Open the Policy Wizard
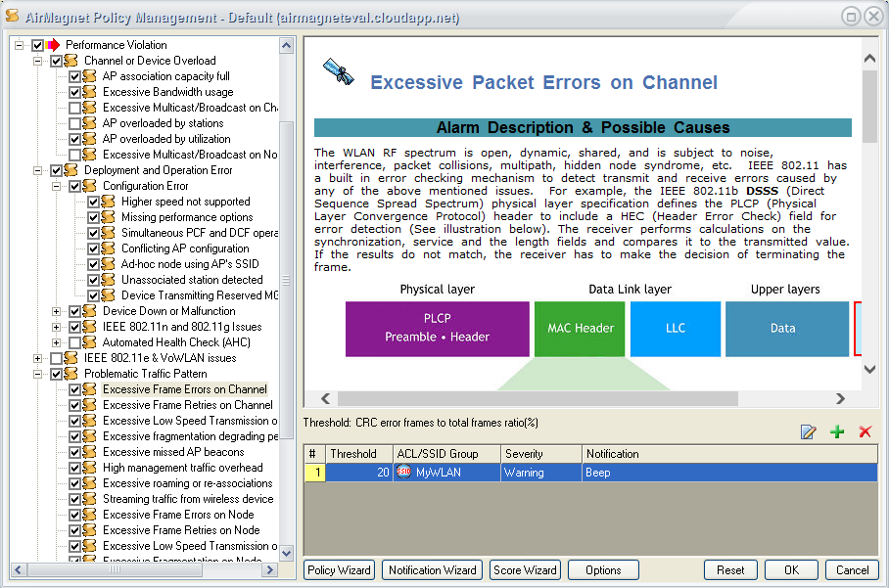 (x=339, y=569)
